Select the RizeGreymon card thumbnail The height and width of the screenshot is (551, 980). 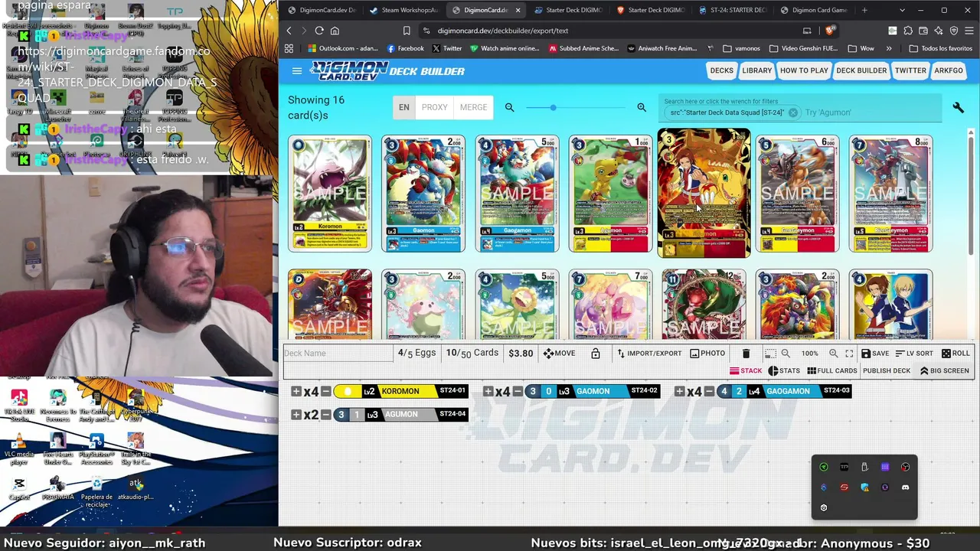coord(890,194)
